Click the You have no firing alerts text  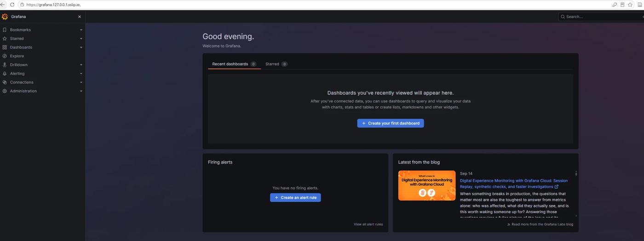[295, 188]
